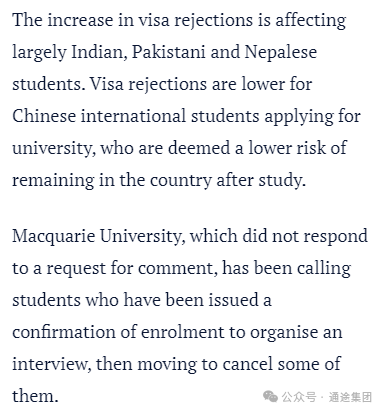Click the final word 'them.'
The image size is (384, 412).
(x=35, y=396)
